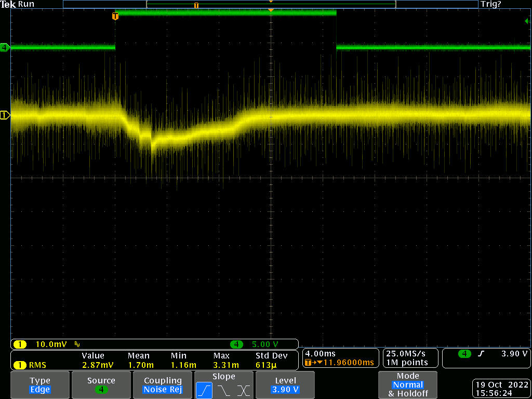
Task: Open the trigger Source selection menu
Action: pos(101,385)
